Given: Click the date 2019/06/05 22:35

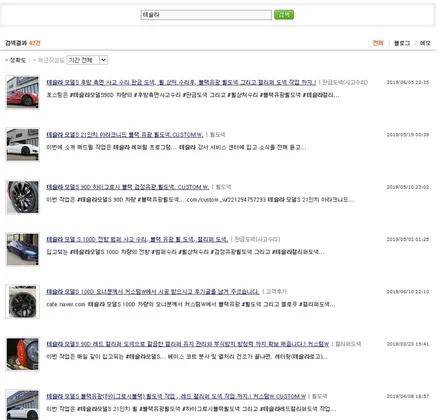Looking at the screenshot, I should (407, 82).
